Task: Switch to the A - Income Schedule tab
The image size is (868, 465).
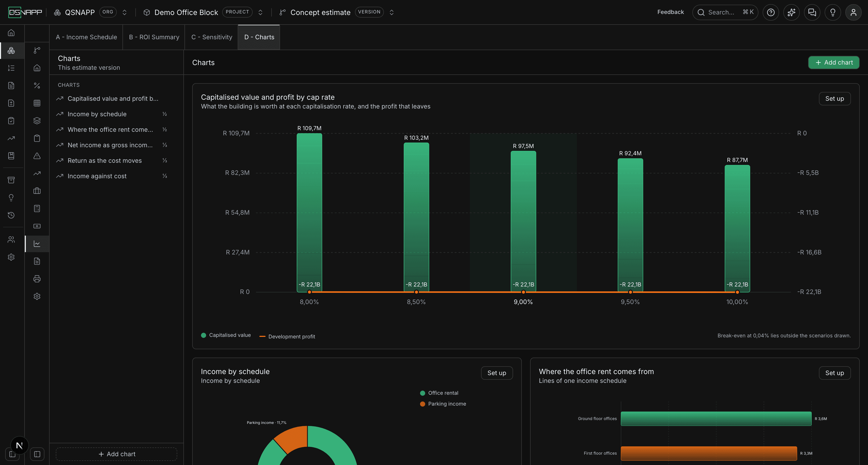Action: [86, 37]
